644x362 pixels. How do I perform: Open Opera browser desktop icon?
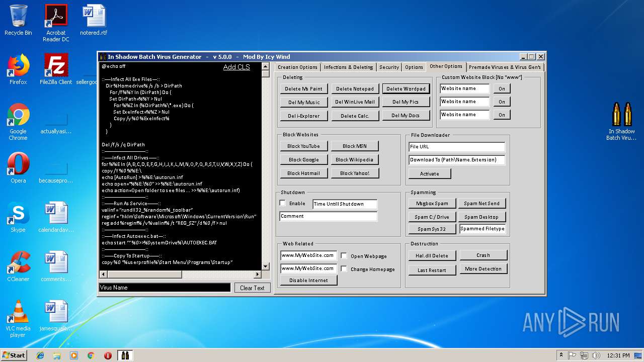click(x=18, y=168)
